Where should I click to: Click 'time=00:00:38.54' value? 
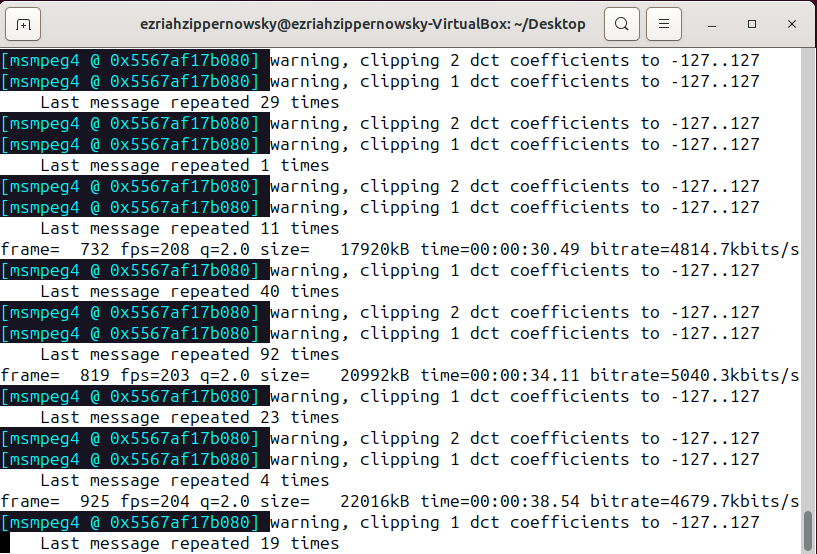[x=500, y=501]
